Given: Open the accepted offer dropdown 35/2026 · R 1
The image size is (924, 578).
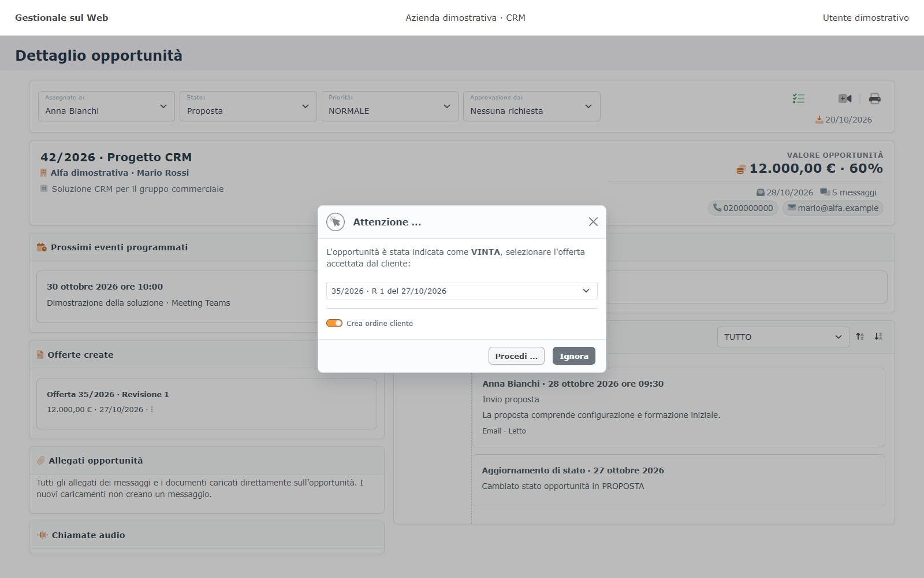Looking at the screenshot, I should point(462,291).
